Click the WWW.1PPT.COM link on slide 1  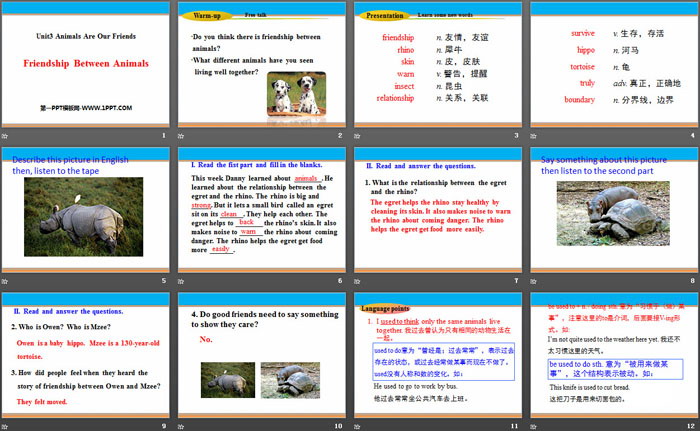(85, 106)
